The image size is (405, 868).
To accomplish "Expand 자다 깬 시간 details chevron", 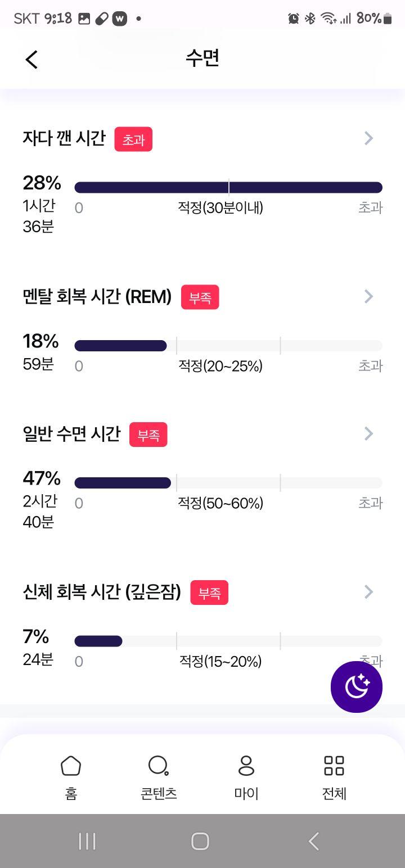I will pos(369,138).
